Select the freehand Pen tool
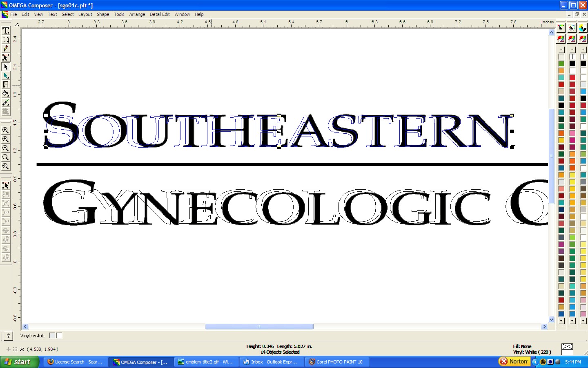 coord(6,49)
